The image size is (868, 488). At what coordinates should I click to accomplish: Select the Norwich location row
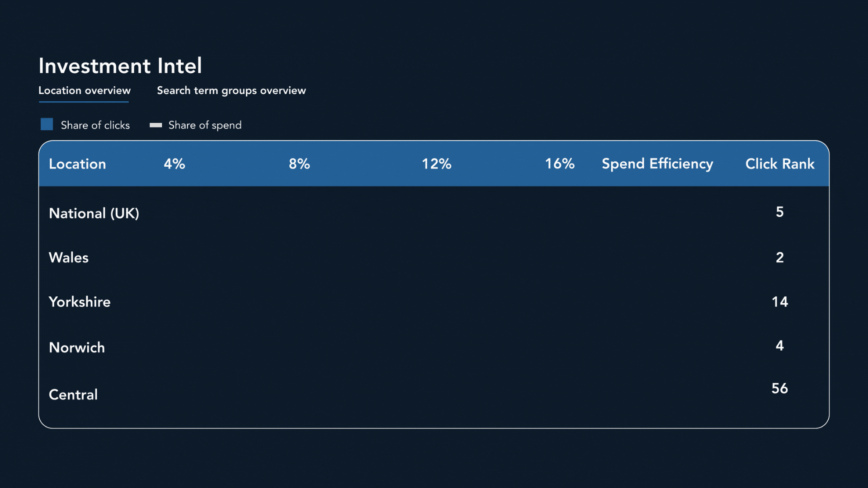pyautogui.click(x=77, y=347)
